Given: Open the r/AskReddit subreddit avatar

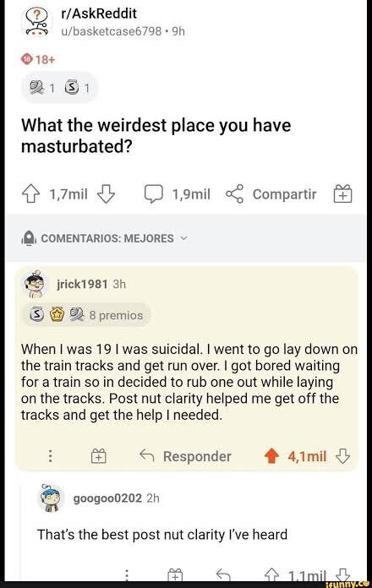Looking at the screenshot, I should click(36, 22).
